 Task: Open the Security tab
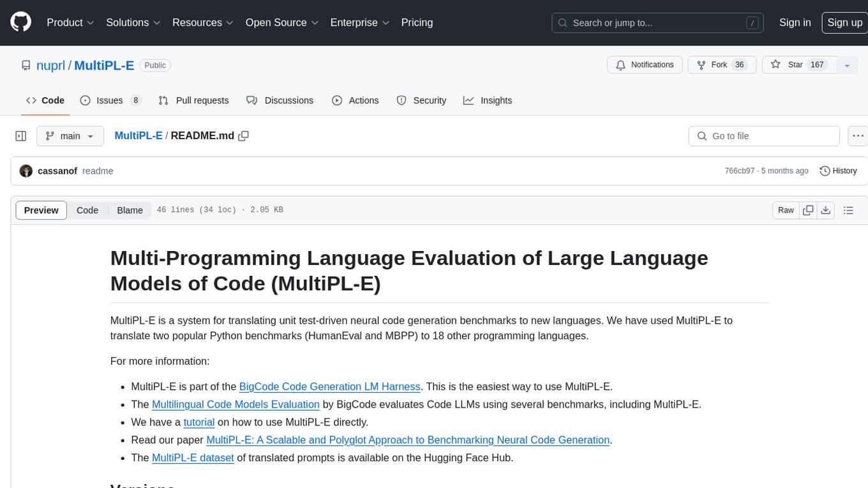[421, 100]
